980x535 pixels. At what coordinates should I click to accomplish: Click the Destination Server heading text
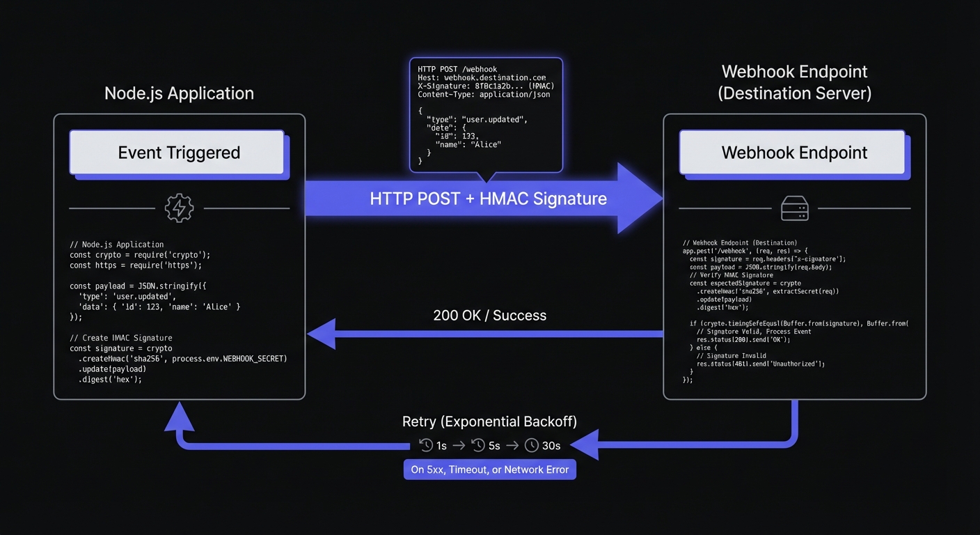794,93
